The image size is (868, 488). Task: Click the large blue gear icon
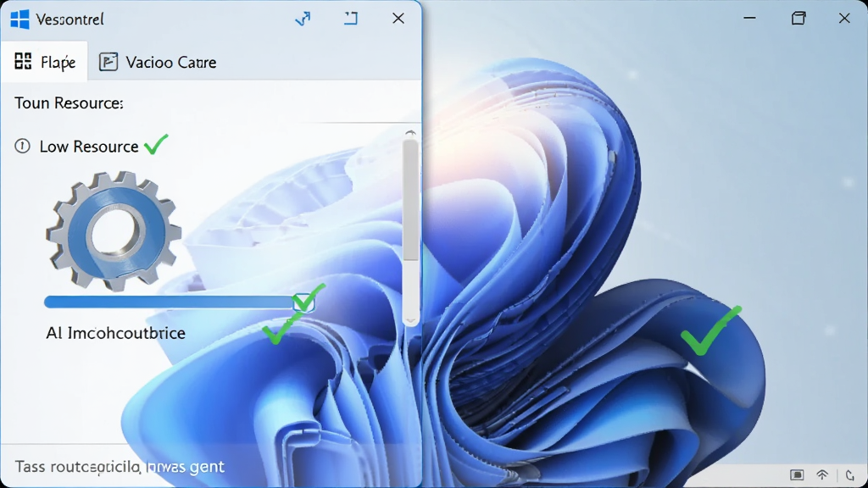click(114, 230)
